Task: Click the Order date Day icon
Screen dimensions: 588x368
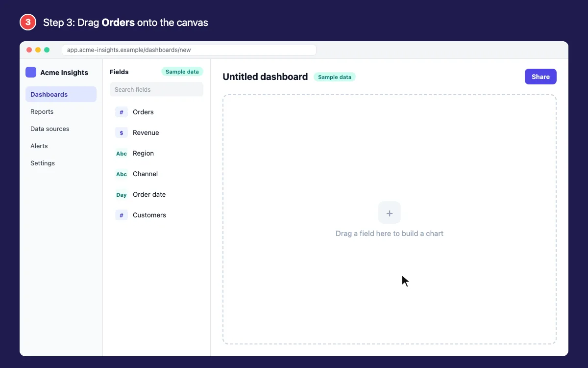Action: pos(122,194)
